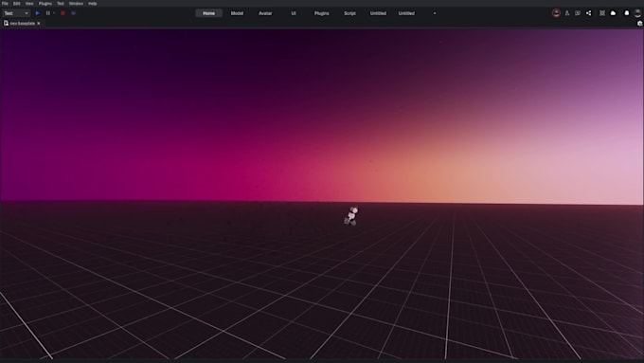Screen dimensions: 644x363
Task: Click the blue icon right of Stop
Action: tap(74, 13)
